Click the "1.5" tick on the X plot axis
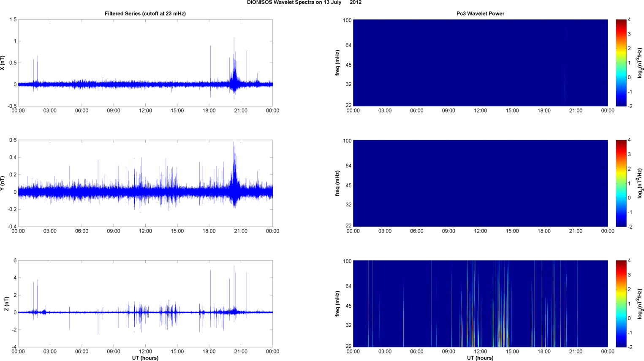 coord(13,19)
